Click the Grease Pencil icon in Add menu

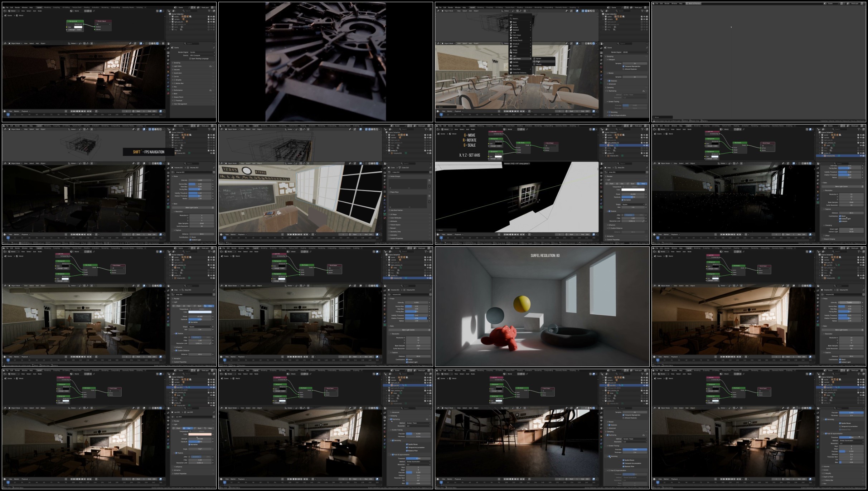tap(511, 40)
